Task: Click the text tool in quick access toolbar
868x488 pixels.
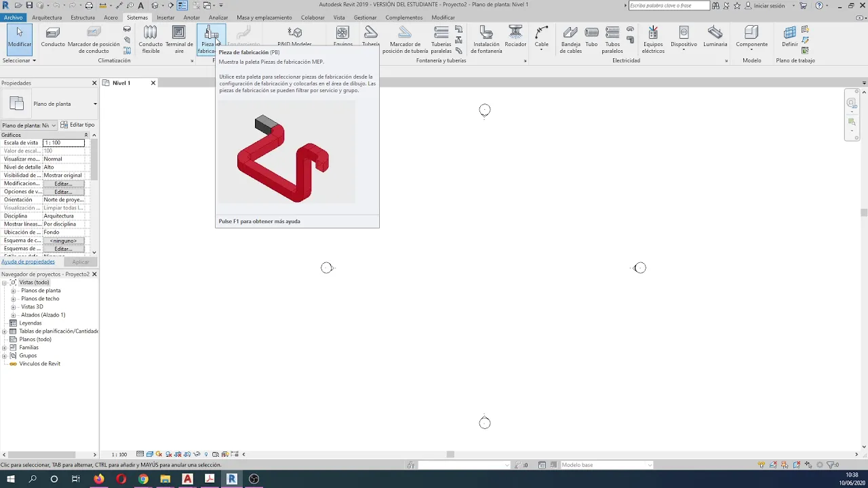Action: pyautogui.click(x=141, y=5)
